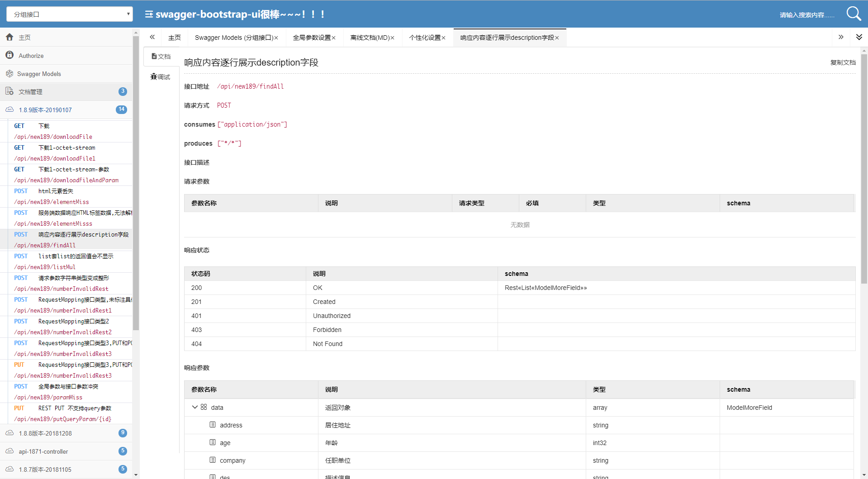The width and height of the screenshot is (868, 479).
Task: Click the address field icon
Action: [213, 425]
